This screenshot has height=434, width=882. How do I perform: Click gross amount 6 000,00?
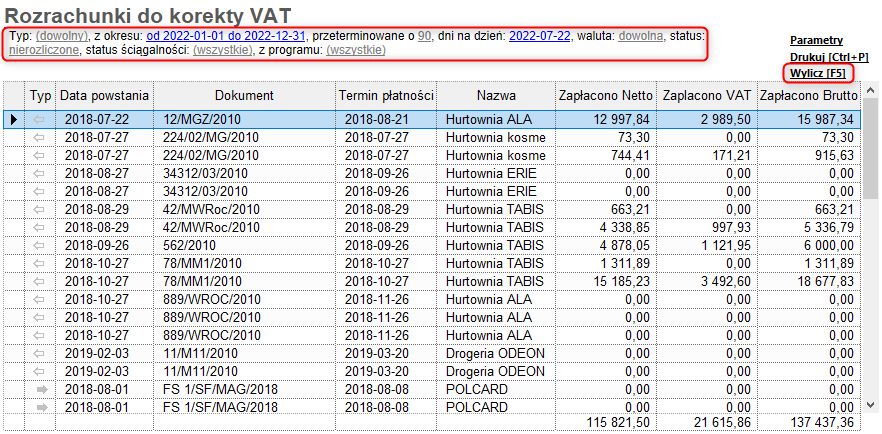click(829, 246)
